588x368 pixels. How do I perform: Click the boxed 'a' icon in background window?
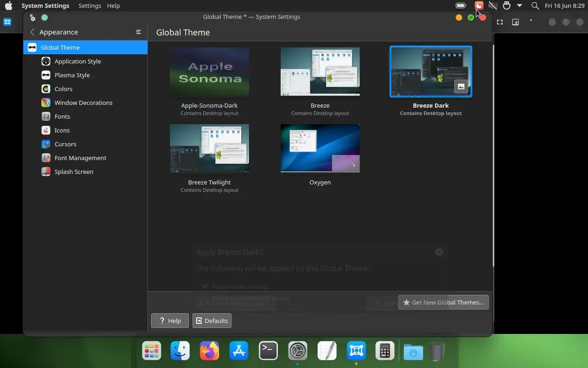[x=515, y=22]
